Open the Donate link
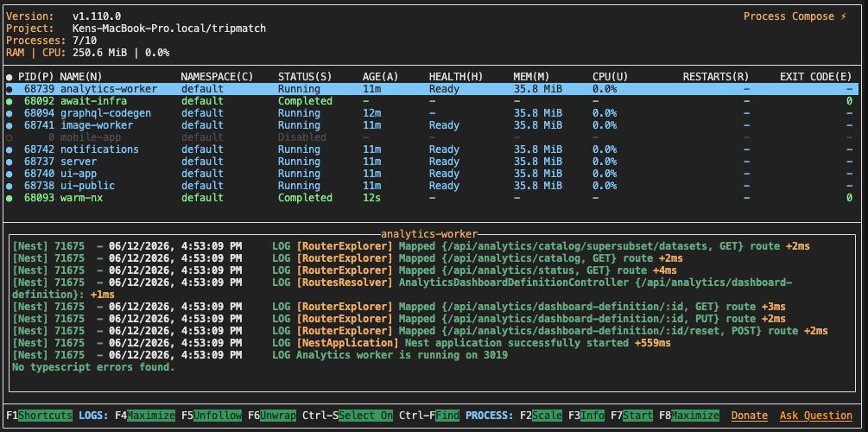Viewport: 868px width, 432px height. coord(750,416)
